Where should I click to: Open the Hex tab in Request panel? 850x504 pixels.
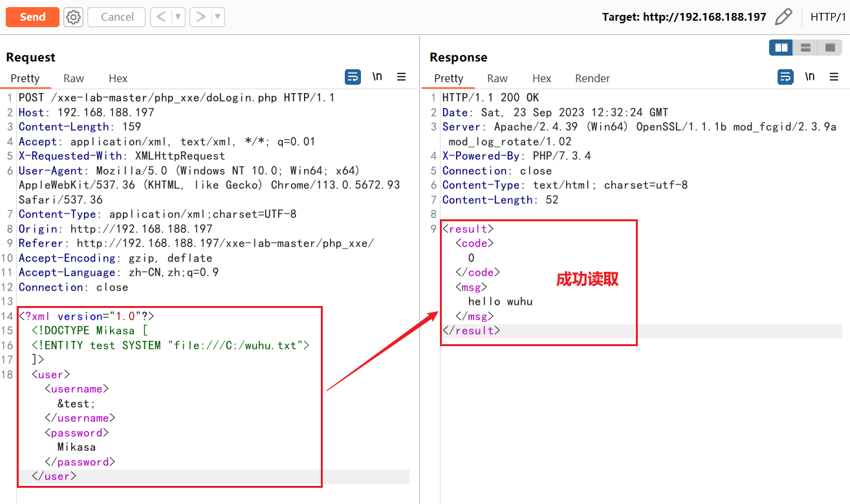(x=118, y=78)
